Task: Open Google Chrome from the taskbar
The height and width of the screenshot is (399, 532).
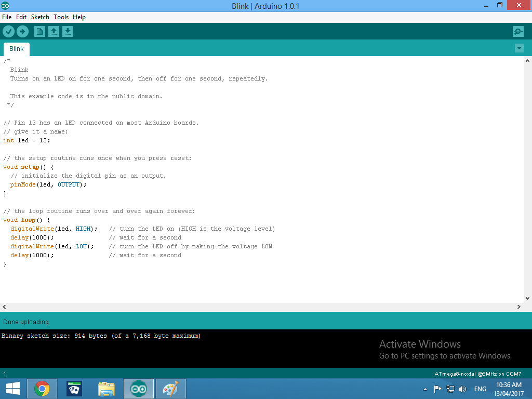Action: [42, 389]
